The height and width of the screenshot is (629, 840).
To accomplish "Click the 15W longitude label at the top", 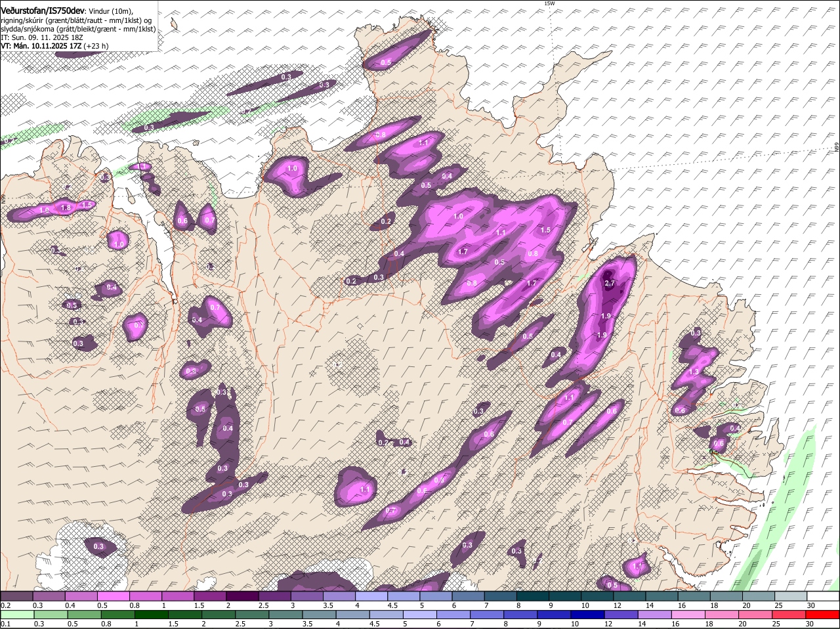I will (549, 3).
